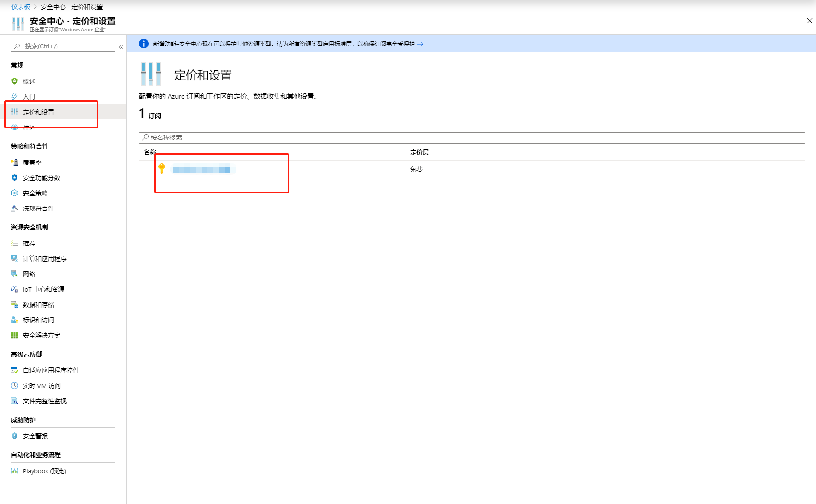Click the 自适应应用程序控件 icon
This screenshot has height=504, width=816.
click(14, 370)
